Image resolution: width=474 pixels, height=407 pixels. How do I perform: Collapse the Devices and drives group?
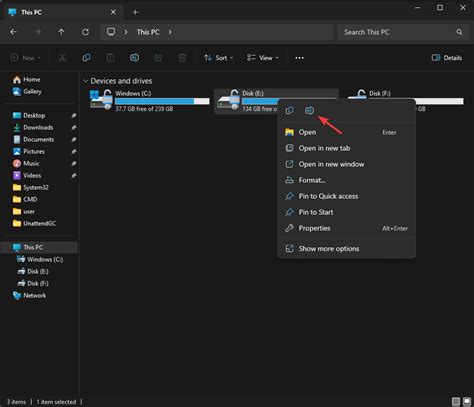85,81
